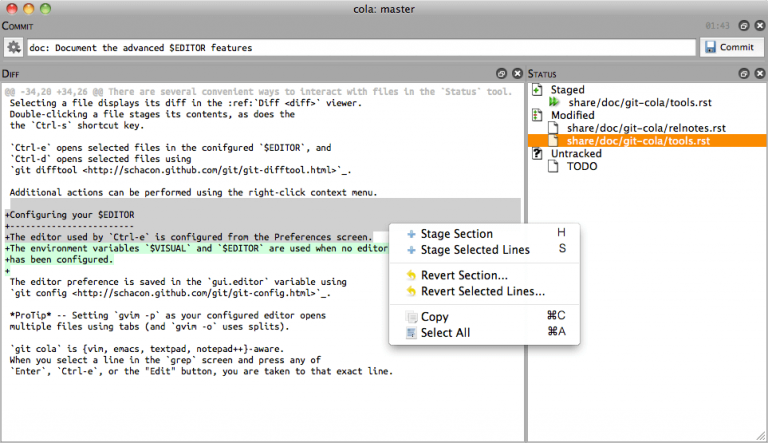768x443 pixels.
Task: Float the Status panel
Action: 743,73
